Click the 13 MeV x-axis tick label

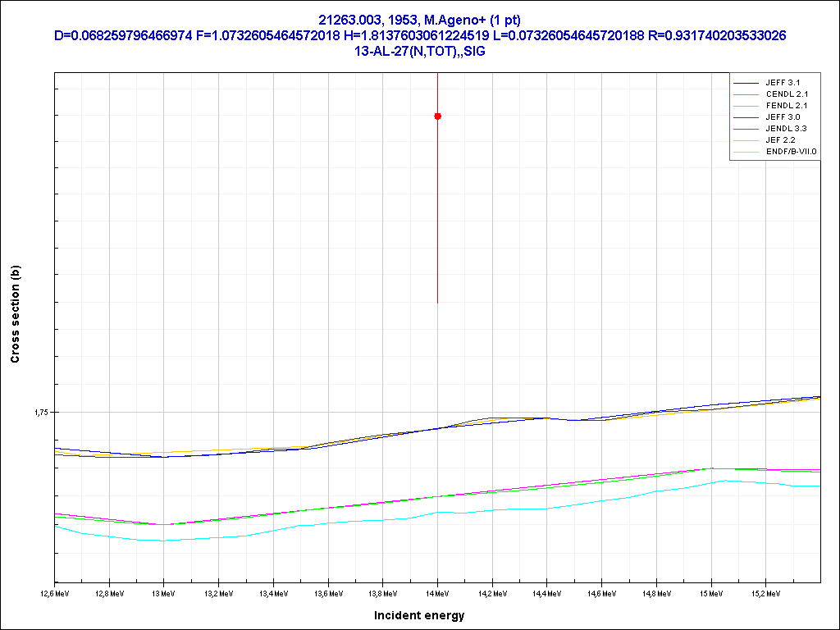pos(164,592)
